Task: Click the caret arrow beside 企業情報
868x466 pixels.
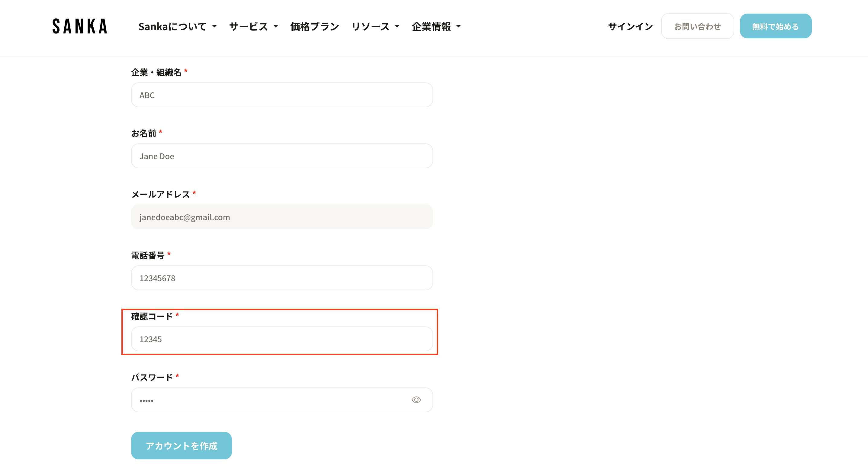Action: click(x=458, y=26)
